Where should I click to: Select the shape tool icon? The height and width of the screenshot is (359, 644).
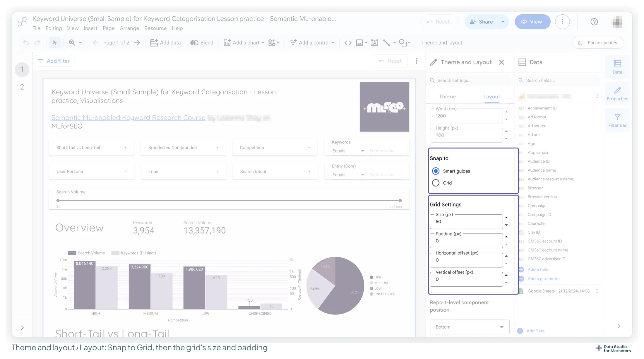click(x=403, y=43)
